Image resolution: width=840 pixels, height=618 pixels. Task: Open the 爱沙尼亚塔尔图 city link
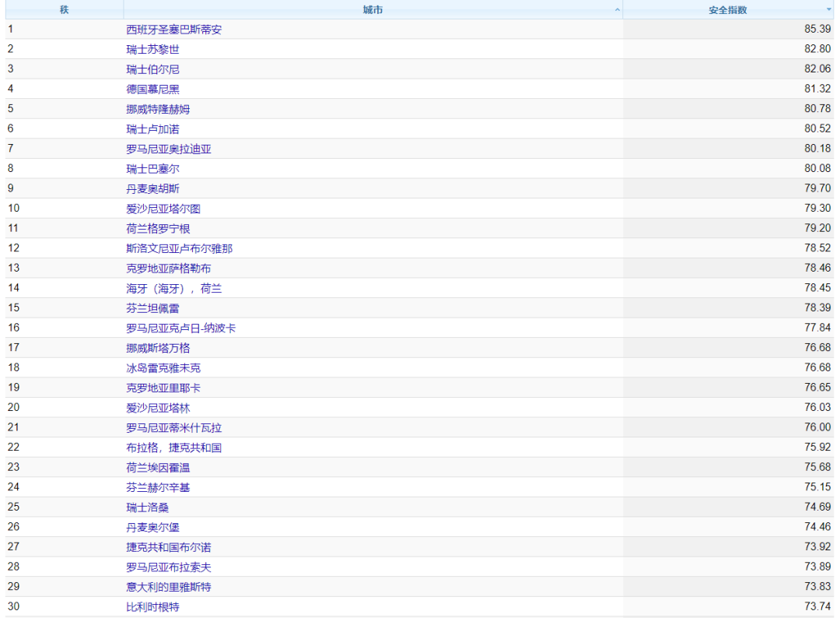(x=163, y=209)
